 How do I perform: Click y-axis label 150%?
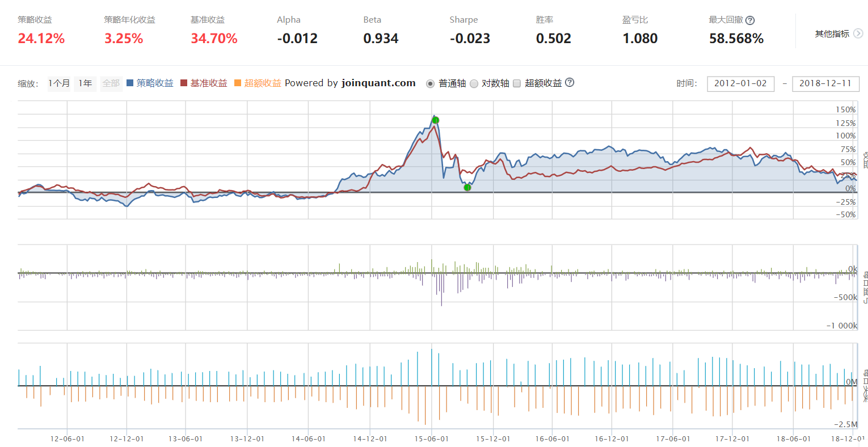pyautogui.click(x=845, y=109)
